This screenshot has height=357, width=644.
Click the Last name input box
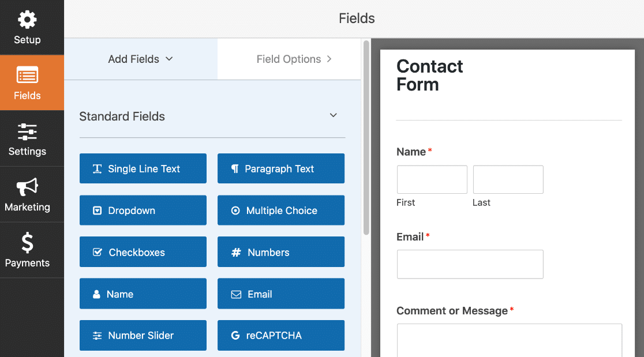tap(508, 180)
